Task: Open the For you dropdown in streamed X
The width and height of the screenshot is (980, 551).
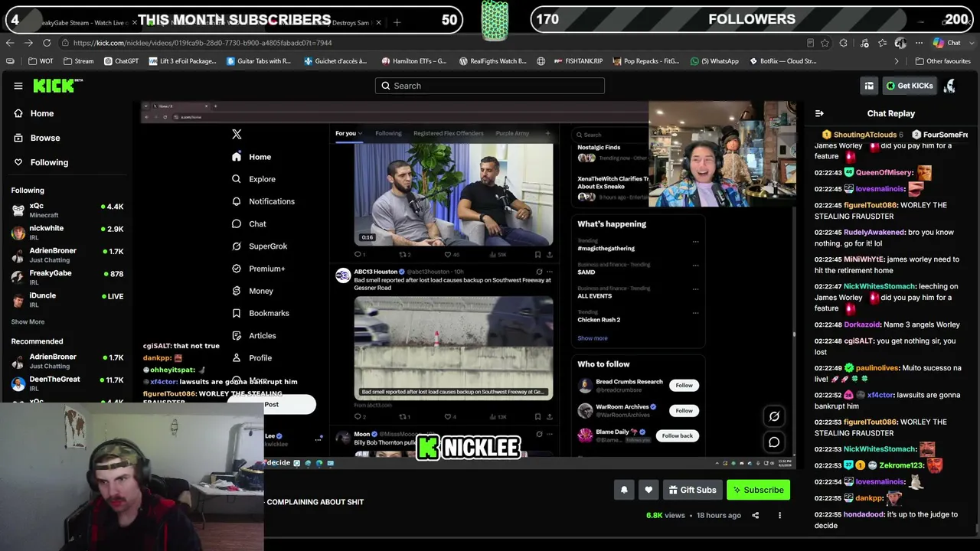Action: pyautogui.click(x=348, y=133)
